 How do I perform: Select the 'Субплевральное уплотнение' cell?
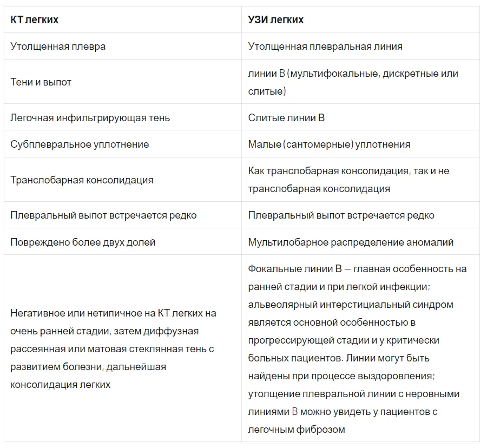tap(80, 144)
